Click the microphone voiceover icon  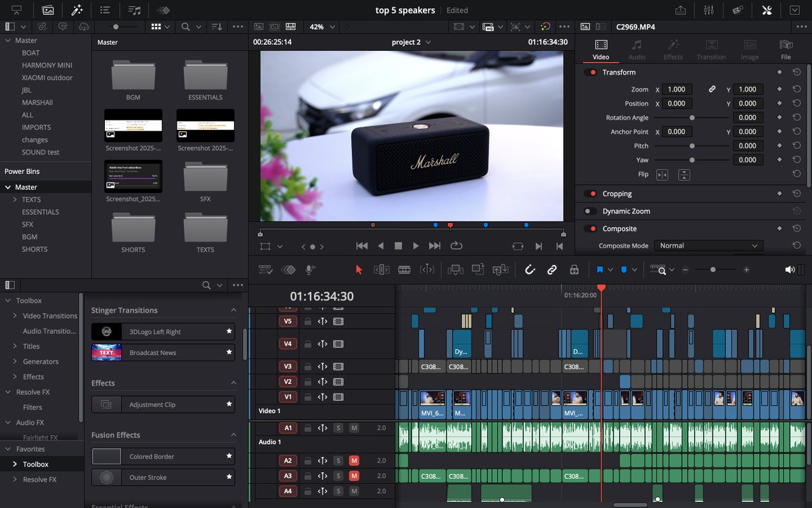click(x=310, y=270)
